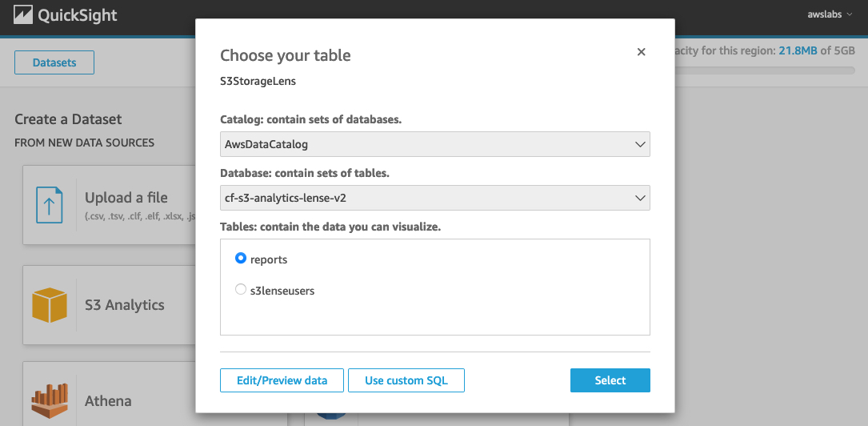Click the Upload a file card title
The image size is (868, 426).
[x=126, y=197]
